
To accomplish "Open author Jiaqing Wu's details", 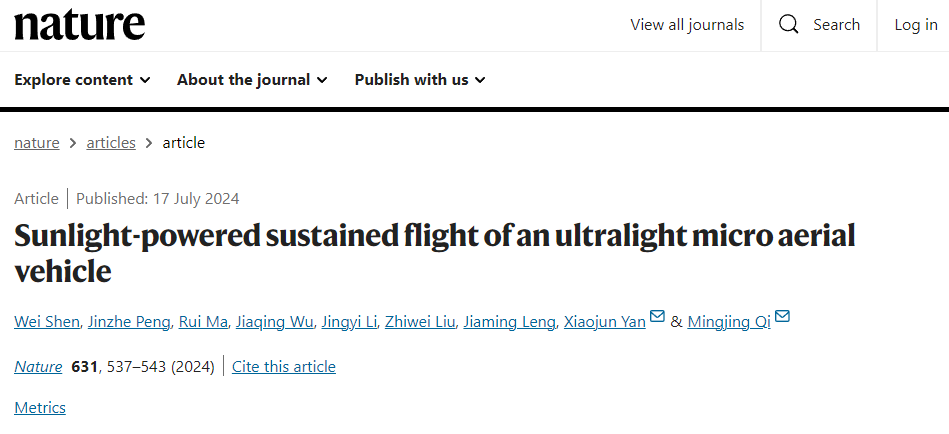I will click(275, 322).
